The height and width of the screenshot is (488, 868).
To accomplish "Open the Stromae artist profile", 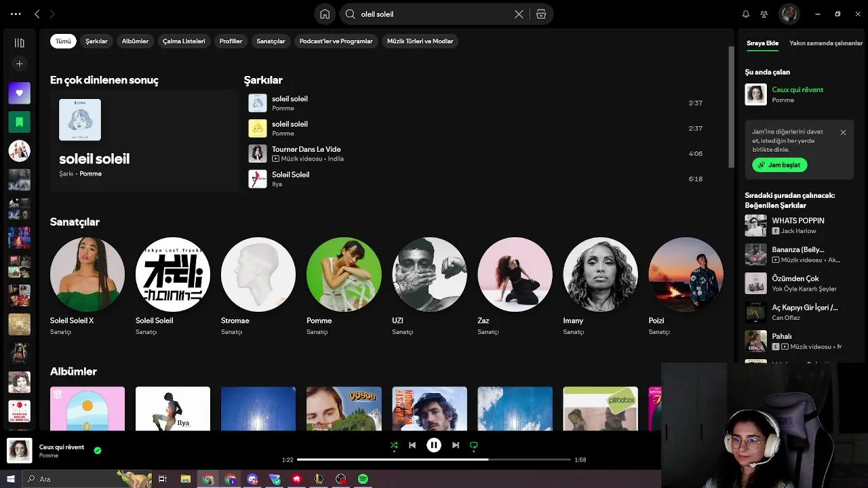I will point(258,287).
